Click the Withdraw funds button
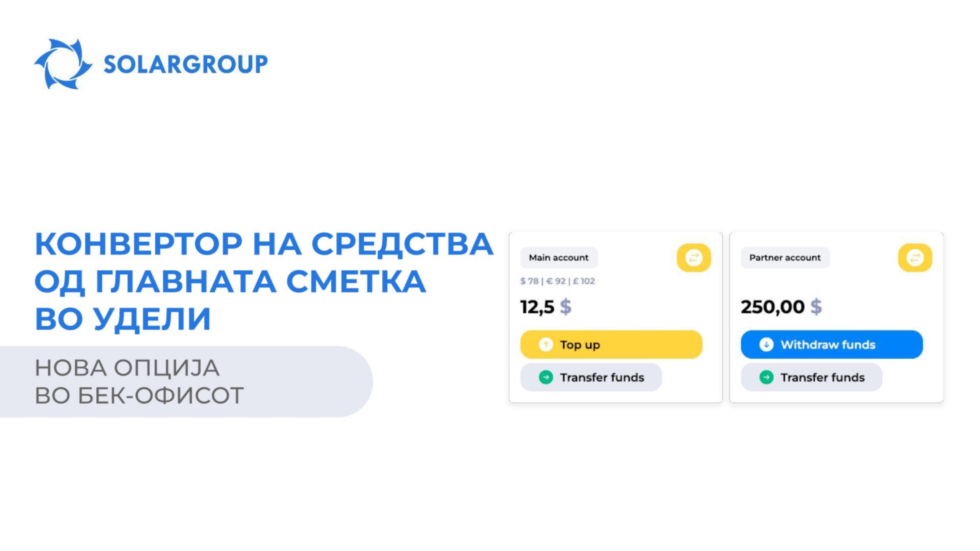 coord(831,344)
